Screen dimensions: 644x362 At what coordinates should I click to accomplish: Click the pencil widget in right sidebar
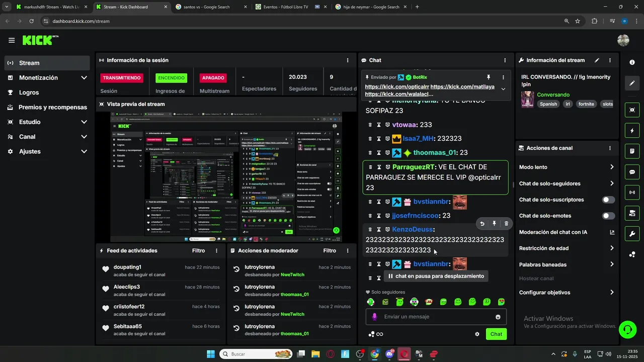pyautogui.click(x=632, y=83)
